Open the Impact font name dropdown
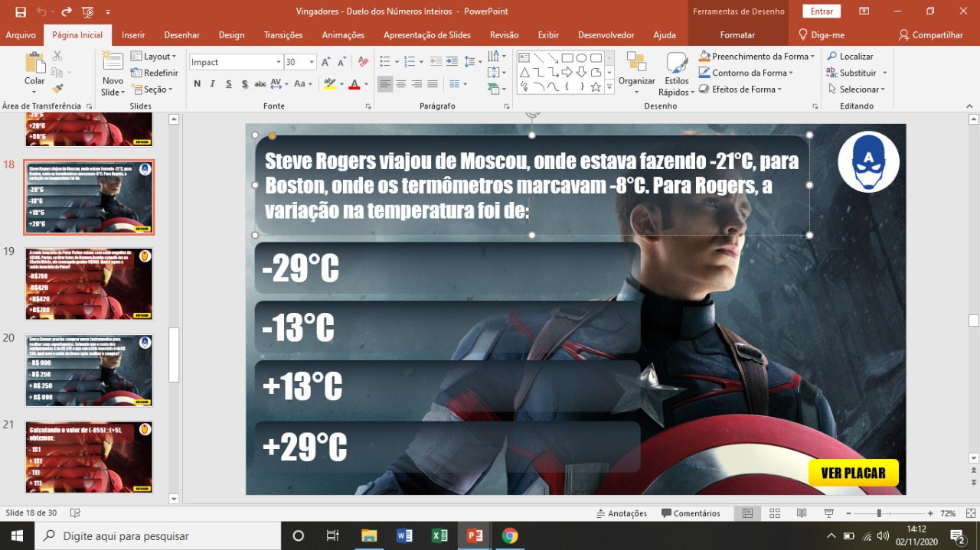Image resolution: width=980 pixels, height=550 pixels. (279, 62)
